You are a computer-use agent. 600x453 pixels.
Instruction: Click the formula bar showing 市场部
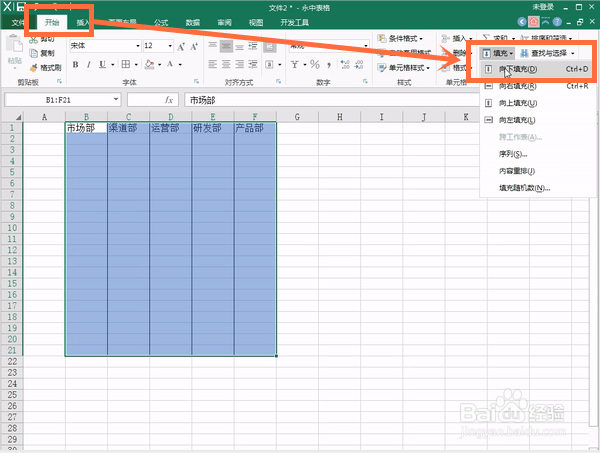click(x=331, y=100)
